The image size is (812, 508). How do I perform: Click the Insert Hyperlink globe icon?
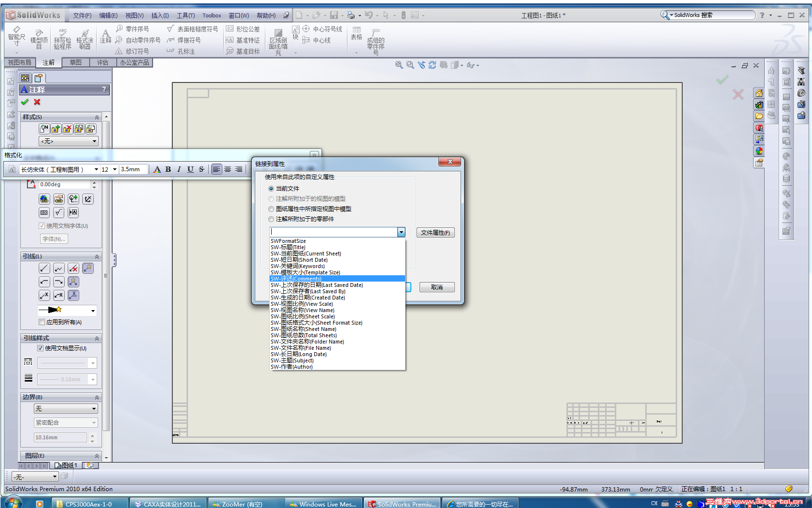(44, 199)
